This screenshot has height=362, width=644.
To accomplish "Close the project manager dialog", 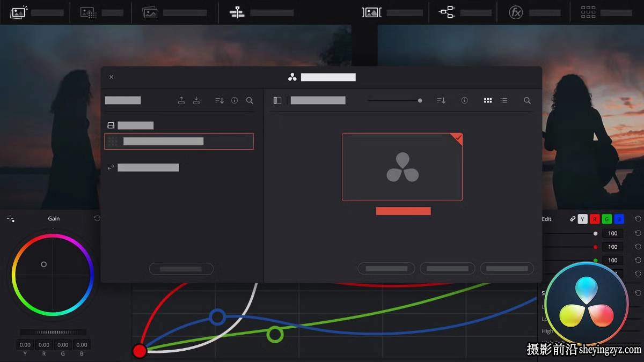I will tap(111, 77).
